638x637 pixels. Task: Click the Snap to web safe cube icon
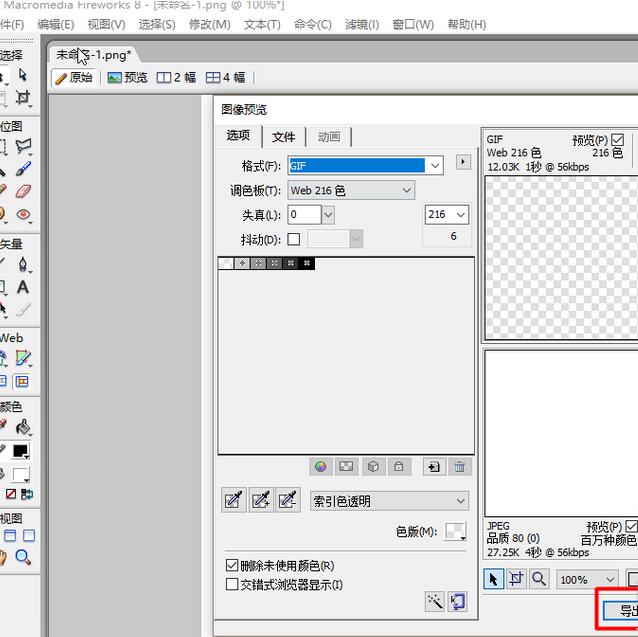tap(373, 467)
